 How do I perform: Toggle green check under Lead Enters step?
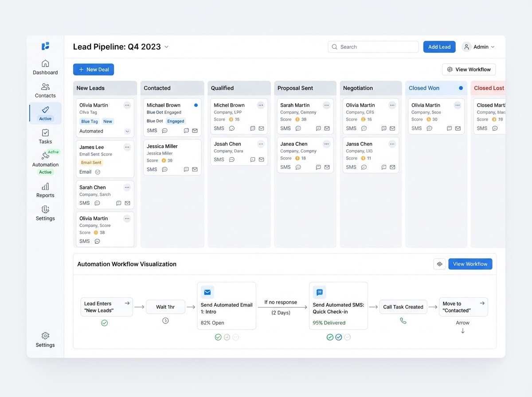coord(104,323)
